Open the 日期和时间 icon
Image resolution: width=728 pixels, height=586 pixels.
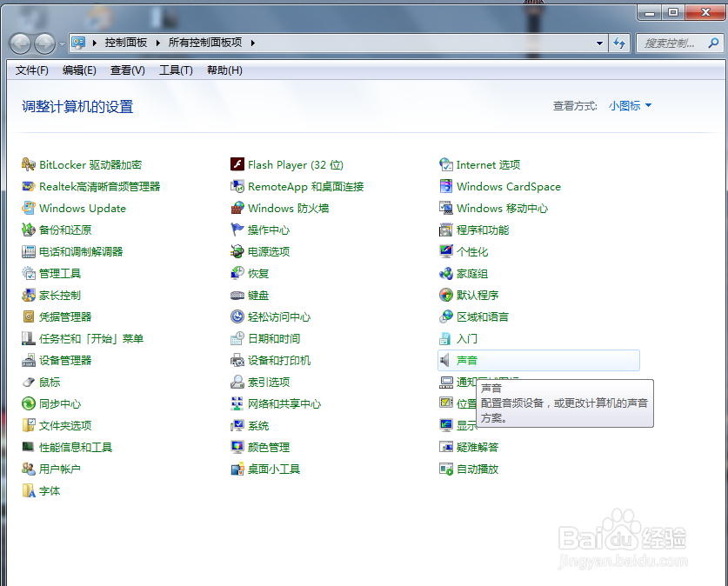pos(237,339)
